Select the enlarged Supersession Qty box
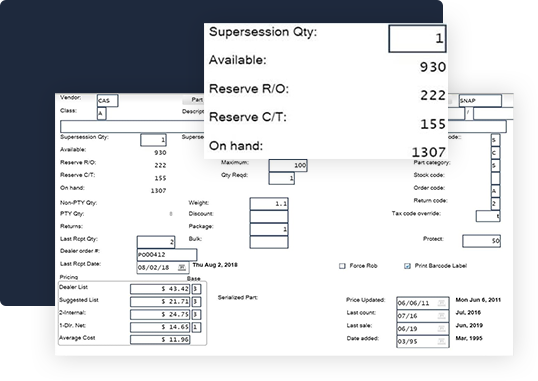This screenshot has height=381, width=538. coord(417,38)
